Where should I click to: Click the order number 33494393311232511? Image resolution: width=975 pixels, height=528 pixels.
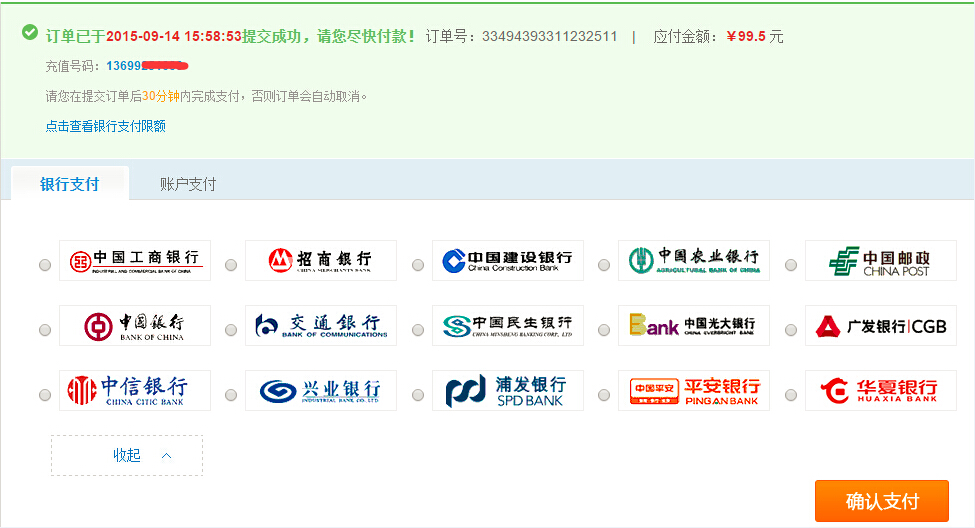coord(550,37)
